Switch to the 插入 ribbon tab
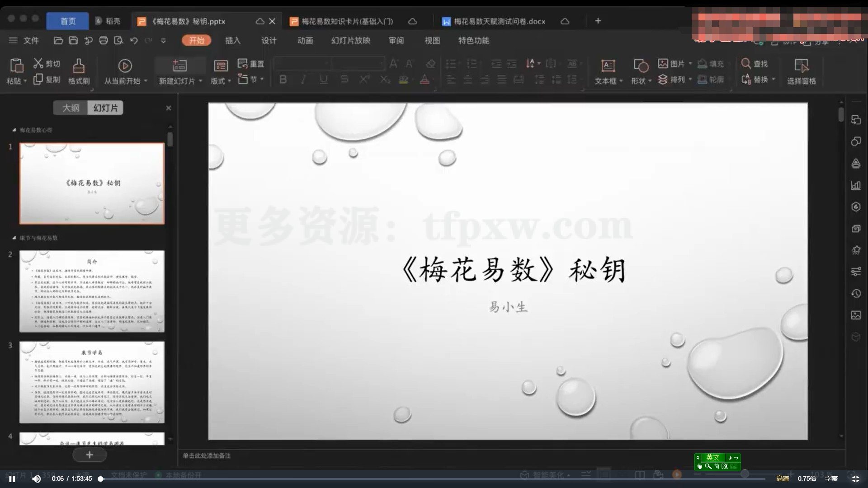This screenshot has width=868, height=488. tap(232, 41)
